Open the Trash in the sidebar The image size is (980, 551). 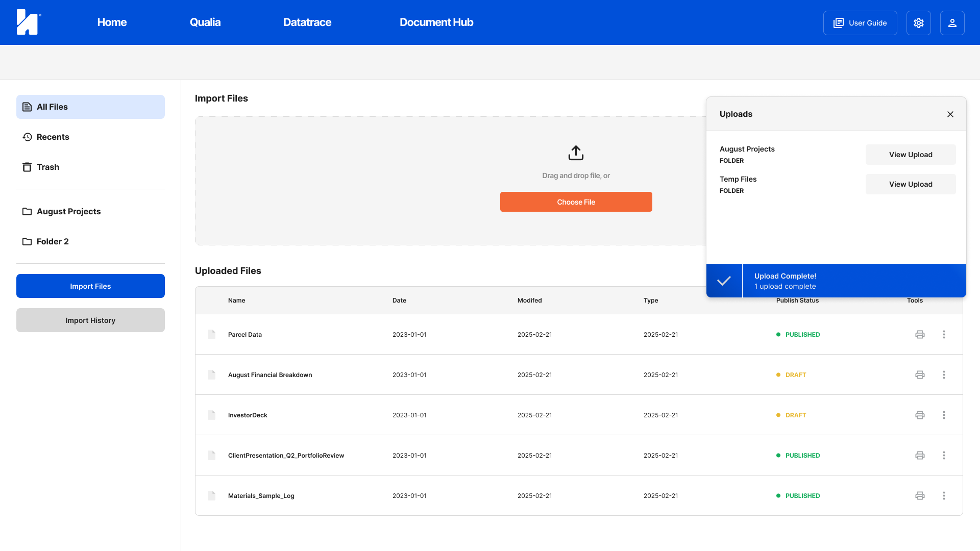[90, 167]
